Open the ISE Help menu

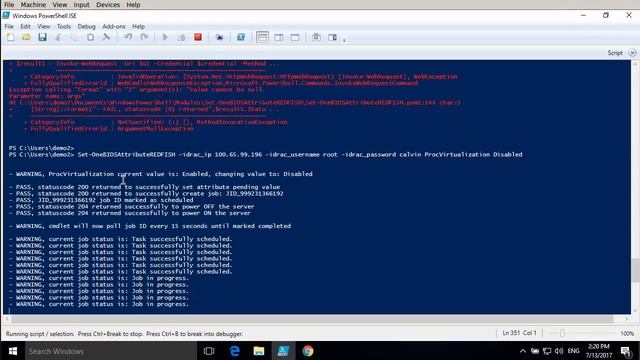pyautogui.click(x=138, y=26)
